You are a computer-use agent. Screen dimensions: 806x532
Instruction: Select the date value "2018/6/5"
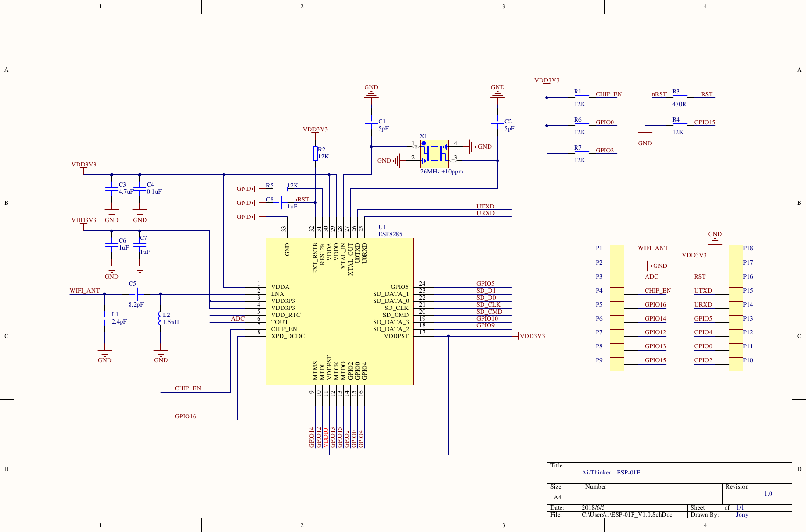point(593,508)
